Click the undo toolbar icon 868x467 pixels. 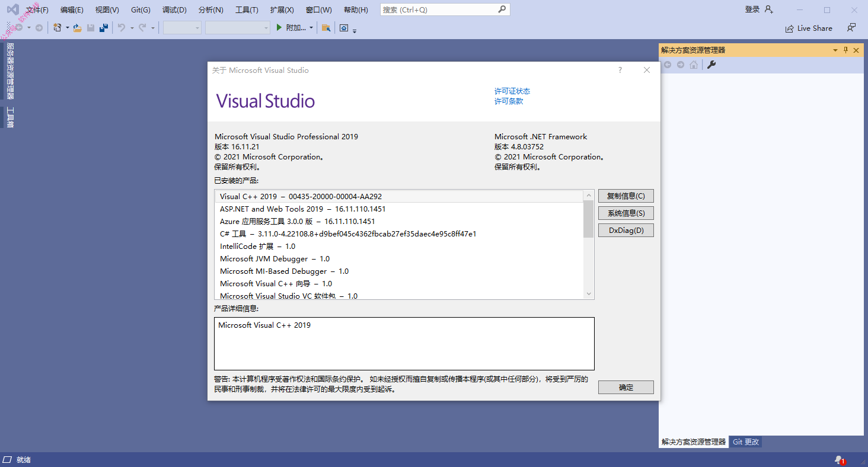[121, 28]
